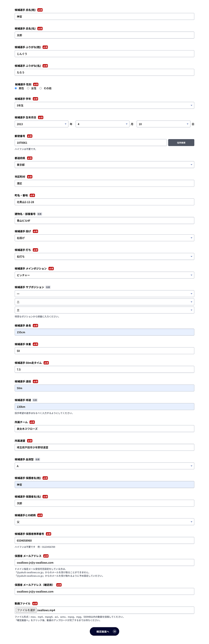Expand the メインポジション dropdown

coord(104,275)
